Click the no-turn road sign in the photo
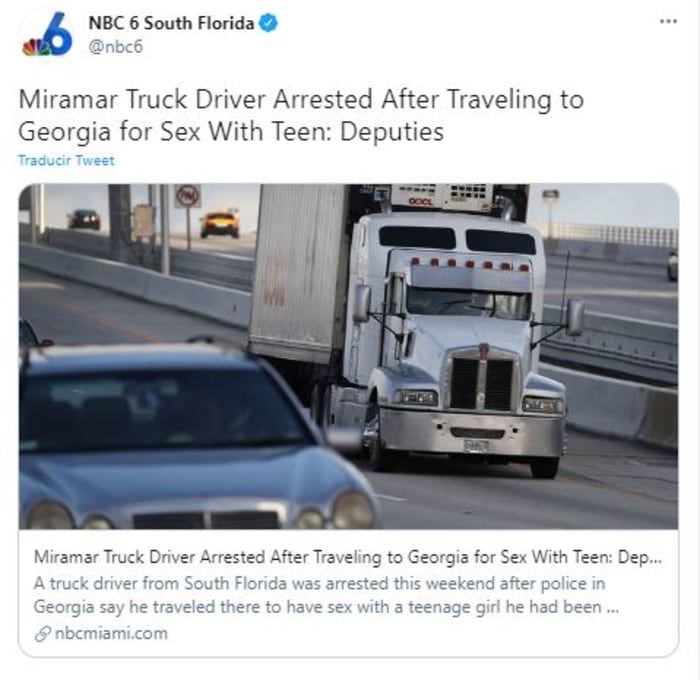This screenshot has height=680, width=700. (x=188, y=196)
